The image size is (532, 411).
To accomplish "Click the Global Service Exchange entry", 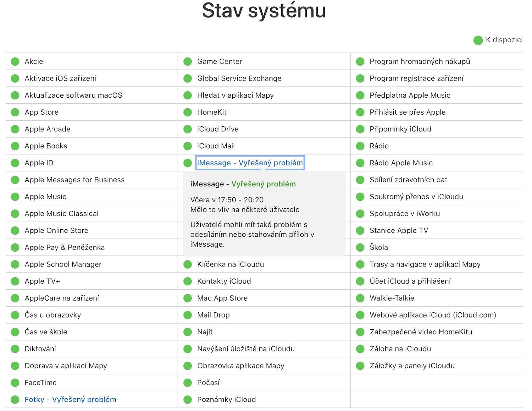I will coord(239,78).
